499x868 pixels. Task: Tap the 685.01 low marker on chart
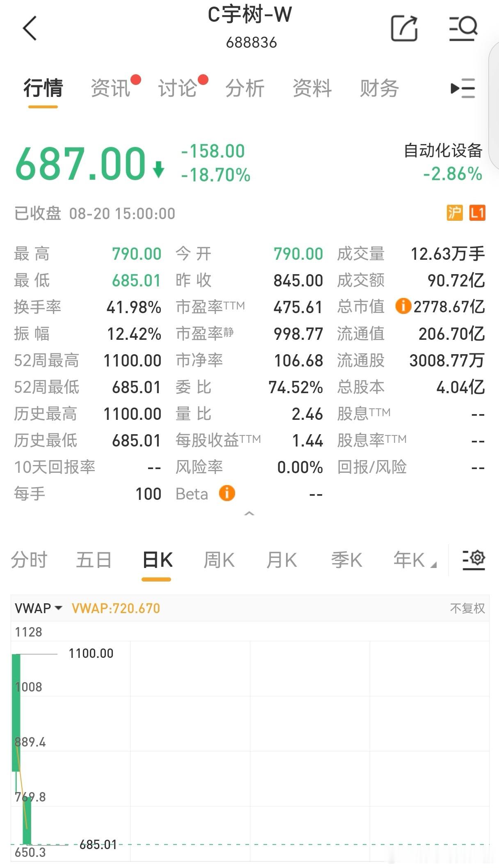pyautogui.click(x=98, y=845)
